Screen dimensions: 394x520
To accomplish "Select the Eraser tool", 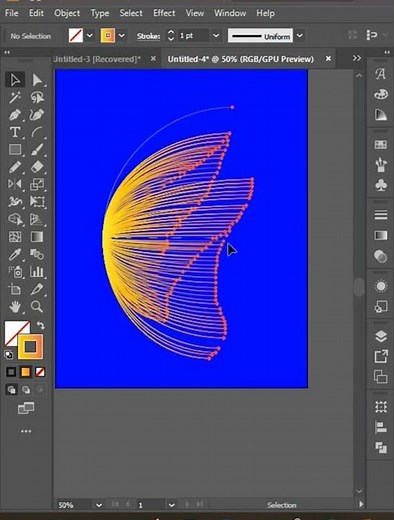I will coord(37,167).
